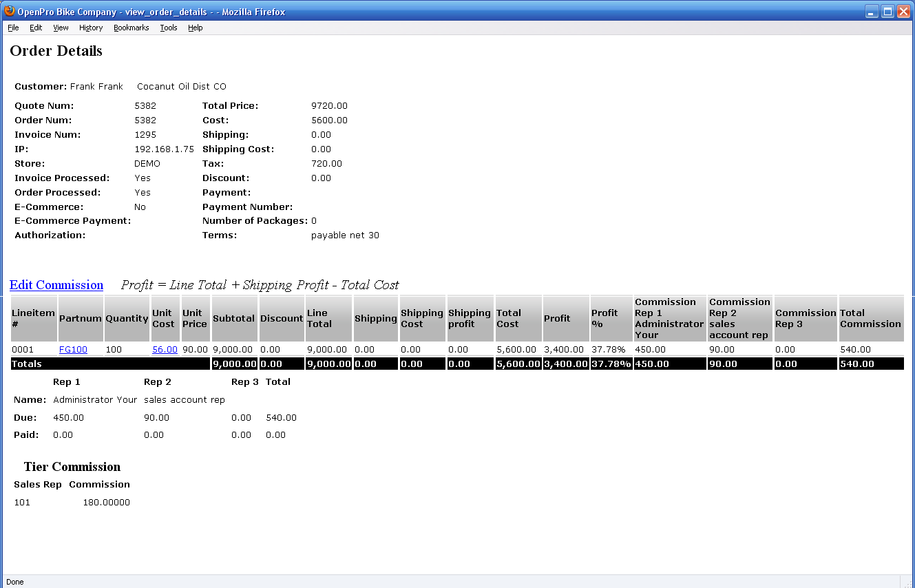Viewport: 915px width, 588px height.
Task: Open the View menu
Action: click(61, 28)
